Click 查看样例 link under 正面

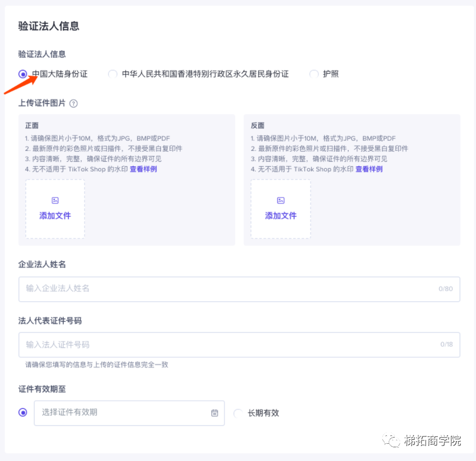click(x=143, y=169)
